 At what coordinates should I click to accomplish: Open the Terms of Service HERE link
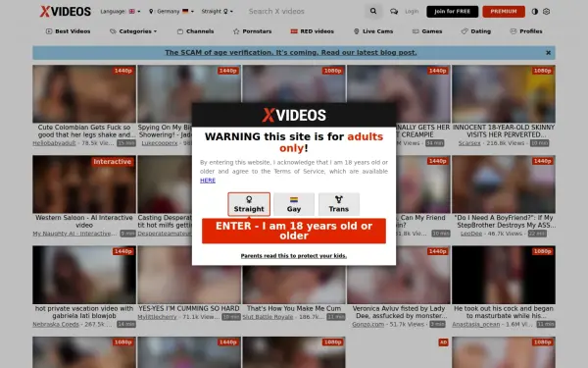208,181
